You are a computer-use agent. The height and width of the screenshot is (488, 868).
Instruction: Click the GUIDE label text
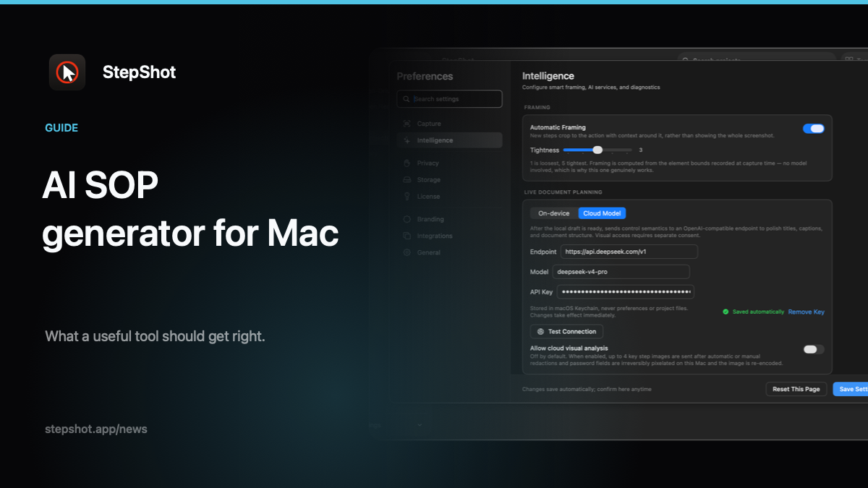point(61,128)
